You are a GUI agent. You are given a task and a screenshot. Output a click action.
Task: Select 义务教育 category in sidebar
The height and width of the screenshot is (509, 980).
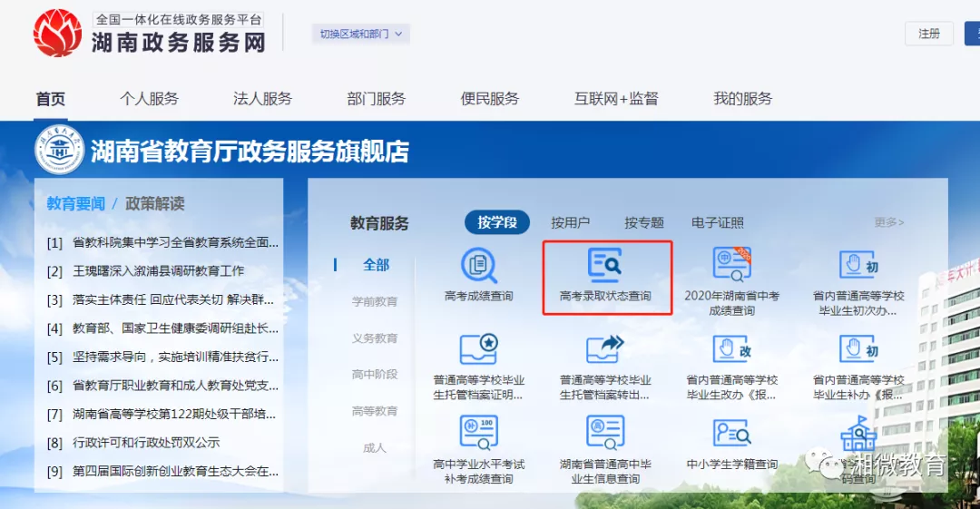click(x=375, y=338)
